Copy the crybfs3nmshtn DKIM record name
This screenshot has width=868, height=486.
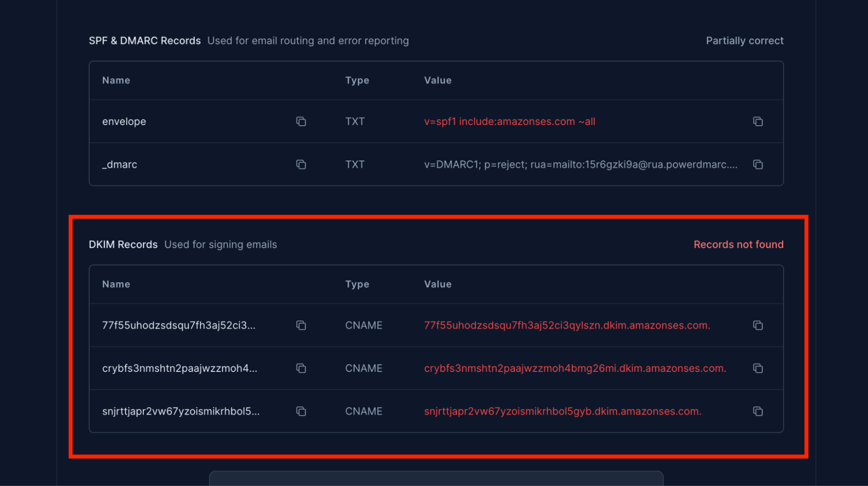[x=301, y=368]
